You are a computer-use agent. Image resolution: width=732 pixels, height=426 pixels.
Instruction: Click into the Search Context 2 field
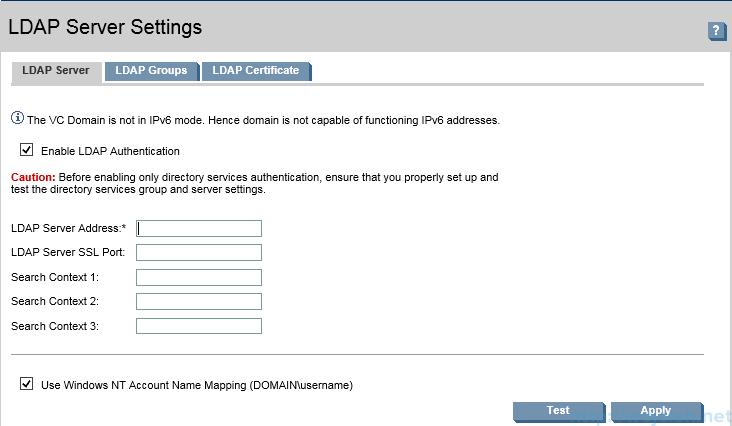click(199, 301)
